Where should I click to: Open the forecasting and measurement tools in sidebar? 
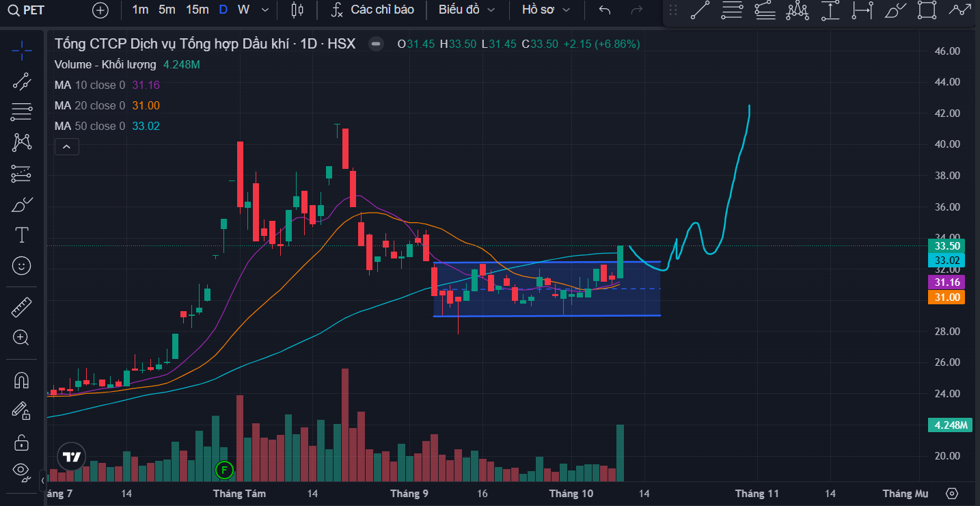coord(22,174)
